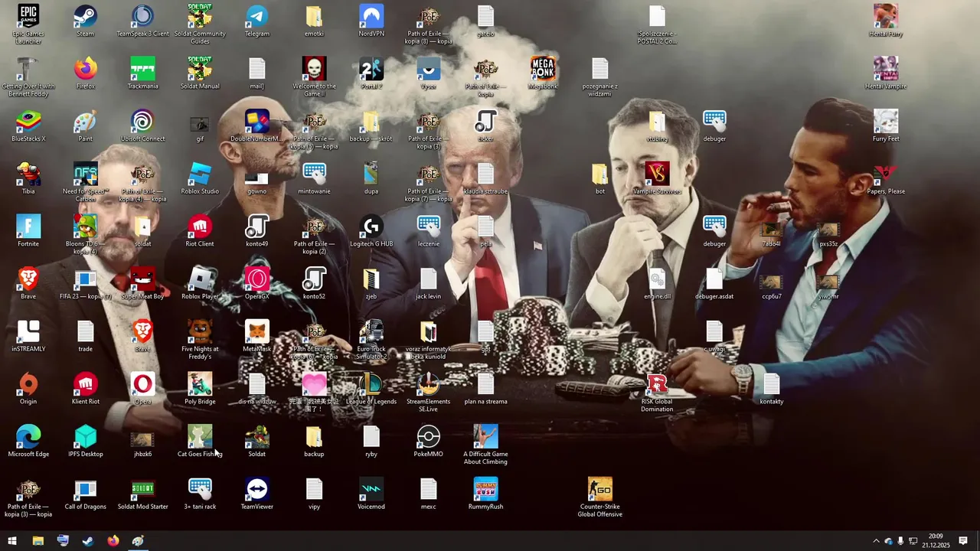Select the Ubisoft Connect shortcut
This screenshot has height=551, width=980.
[142, 126]
